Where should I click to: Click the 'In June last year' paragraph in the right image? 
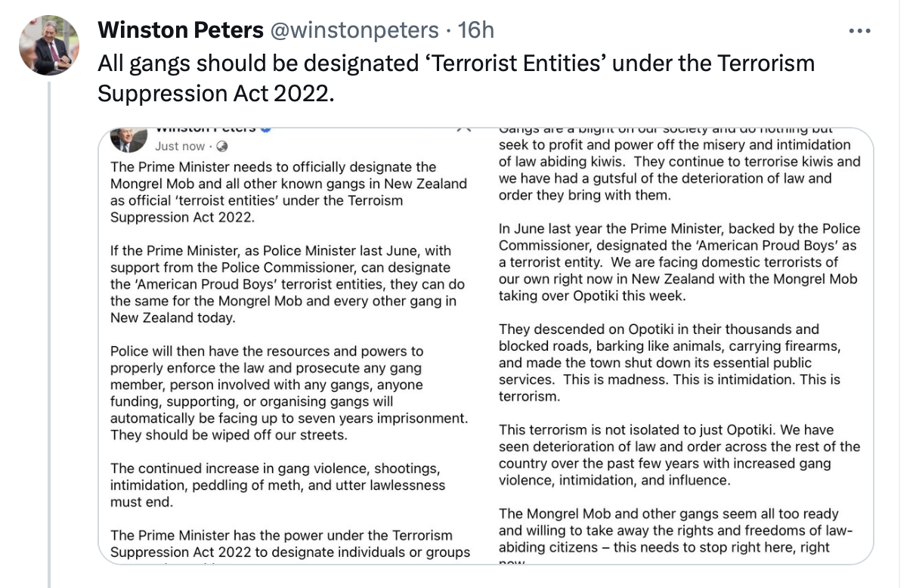tap(679, 262)
